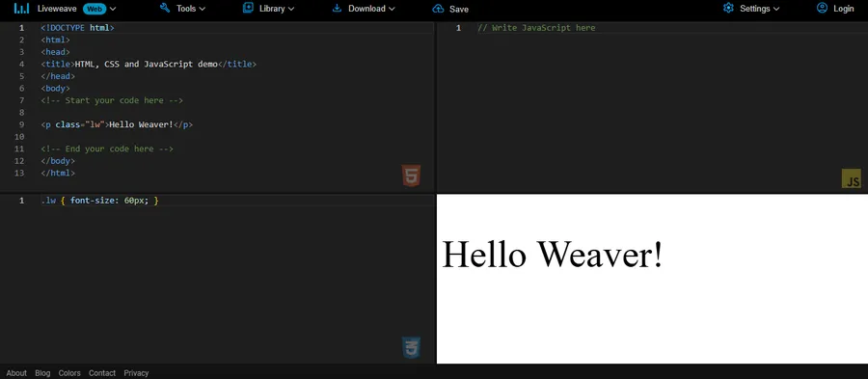Click the Save menu label

[x=459, y=9]
